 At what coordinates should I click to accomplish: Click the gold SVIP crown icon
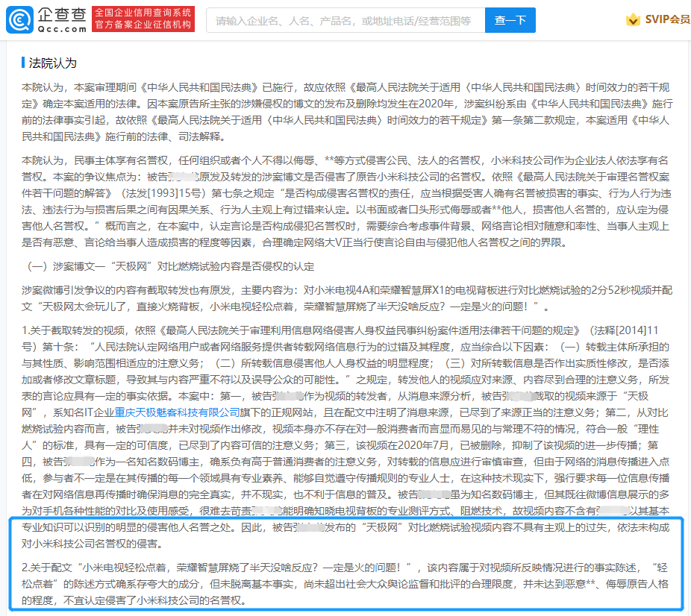633,19
